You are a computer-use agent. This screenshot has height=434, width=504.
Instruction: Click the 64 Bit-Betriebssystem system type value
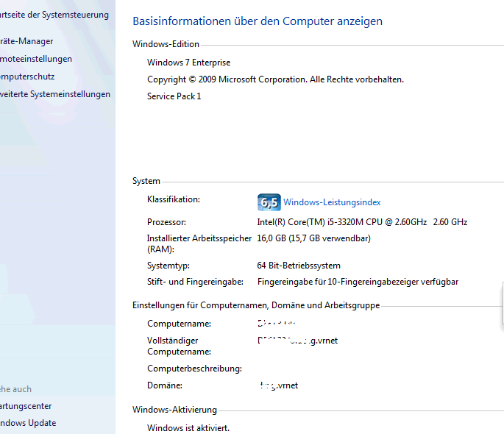(x=299, y=266)
